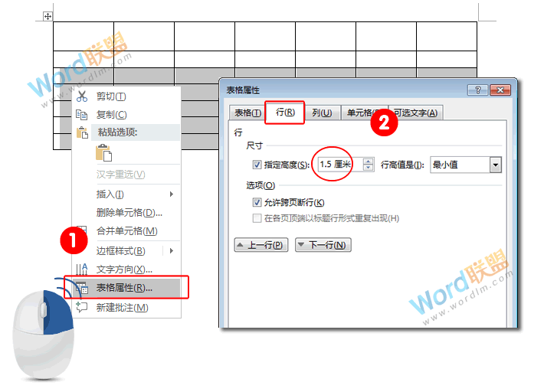
Task: Click the 上一行(P) button
Action: pyautogui.click(x=261, y=245)
